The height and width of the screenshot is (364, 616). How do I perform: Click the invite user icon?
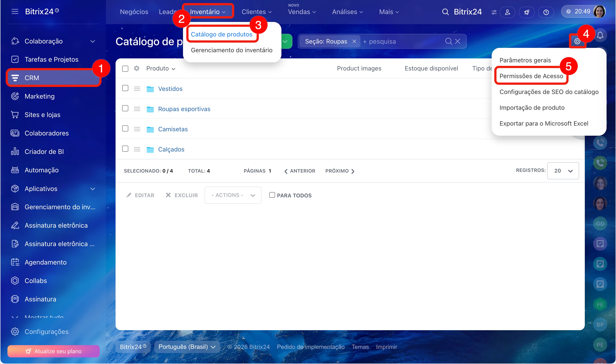click(x=507, y=12)
